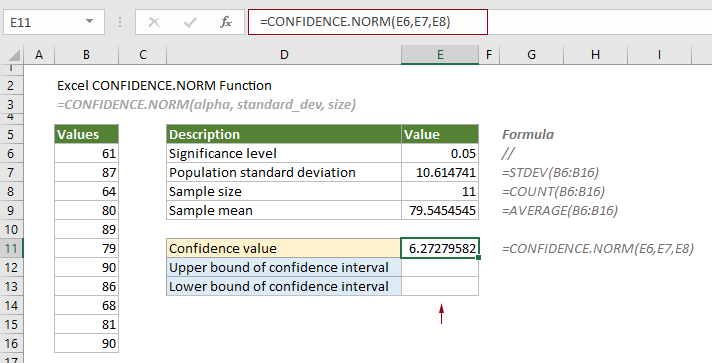712x363 pixels.
Task: Click the value 61 in row 6
Action: pyautogui.click(x=86, y=154)
